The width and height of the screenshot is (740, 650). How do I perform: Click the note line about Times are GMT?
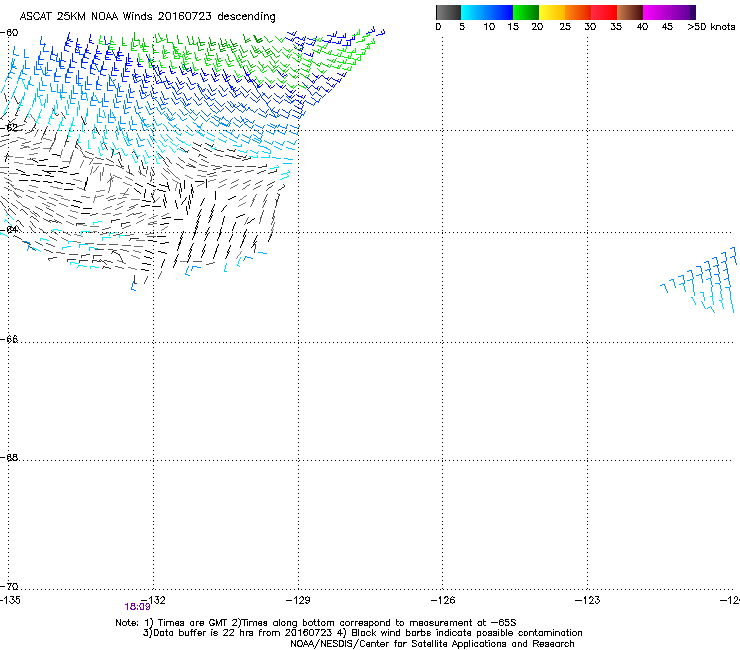click(x=315, y=623)
